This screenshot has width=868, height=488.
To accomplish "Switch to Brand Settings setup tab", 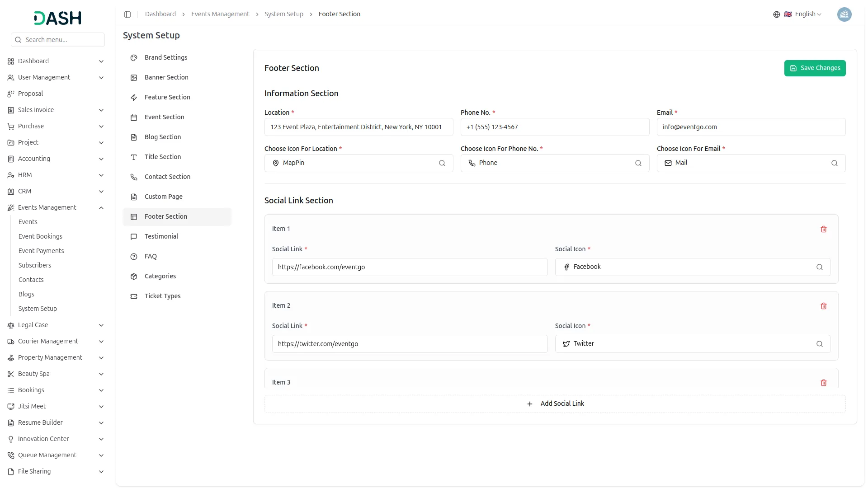I will 165,57.
